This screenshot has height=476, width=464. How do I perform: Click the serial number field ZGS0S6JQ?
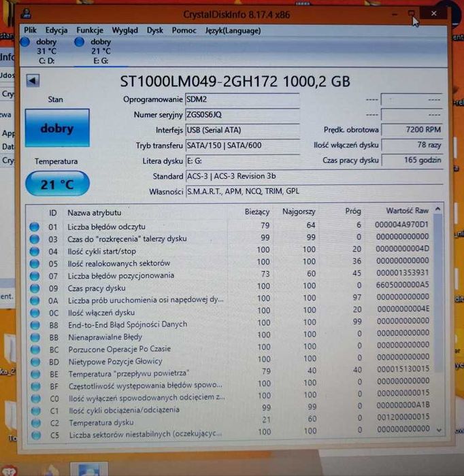[x=242, y=115]
